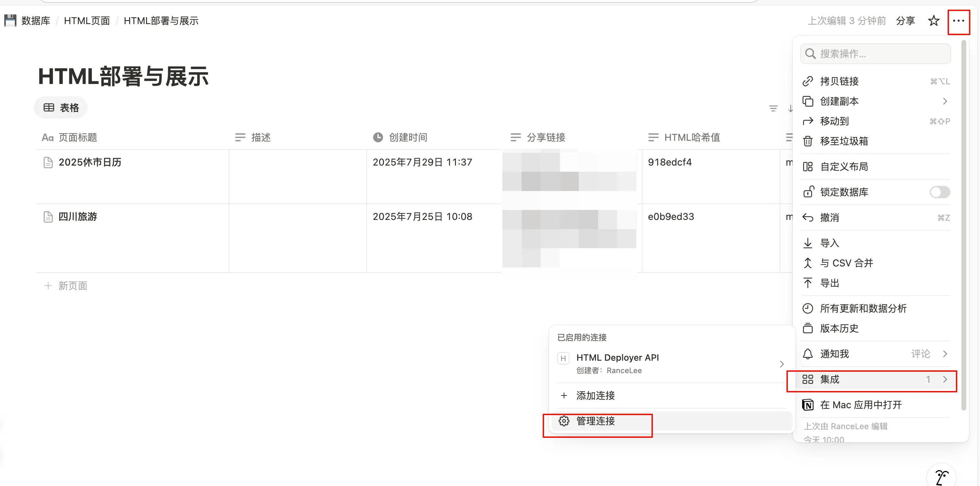Click the sort arrow icon above table
This screenshot has width=980, height=486.
pyautogui.click(x=790, y=109)
